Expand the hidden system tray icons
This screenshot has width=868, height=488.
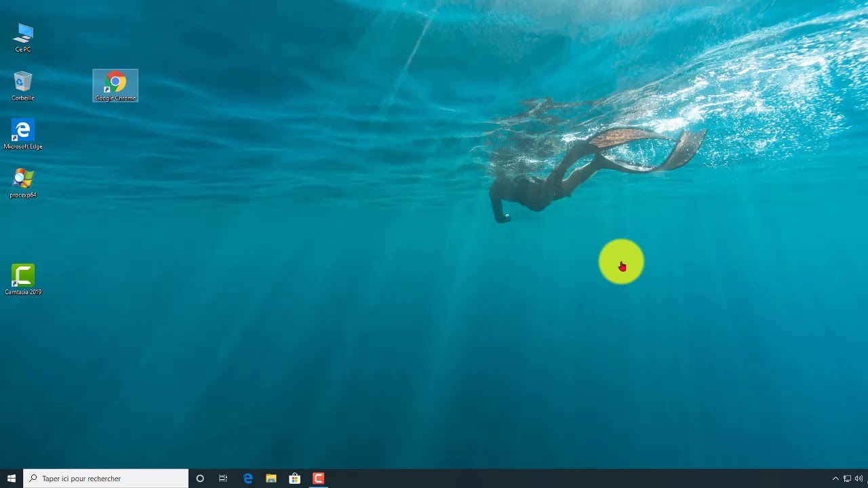pos(835,479)
